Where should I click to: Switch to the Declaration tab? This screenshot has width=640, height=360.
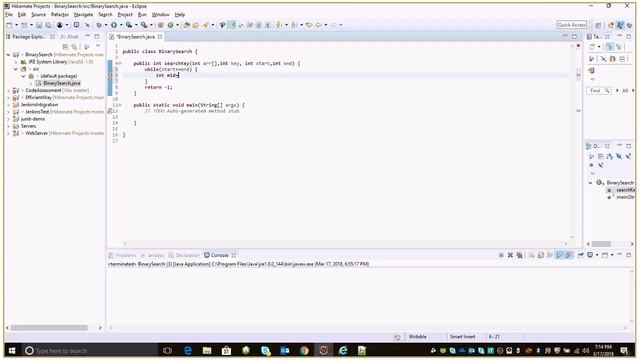click(184, 255)
